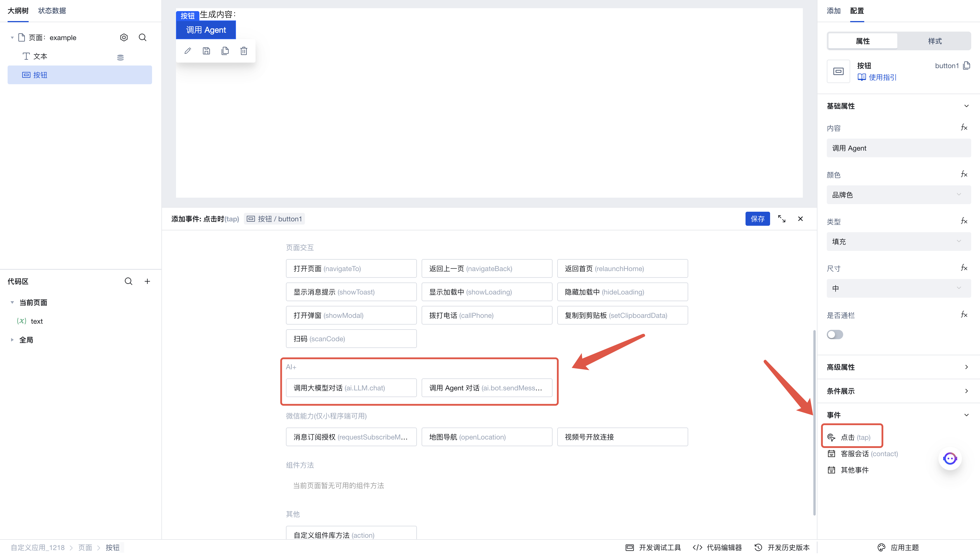980x555 pixels.
Task: Open the 尺寸 dropdown showing 中
Action: coord(898,289)
